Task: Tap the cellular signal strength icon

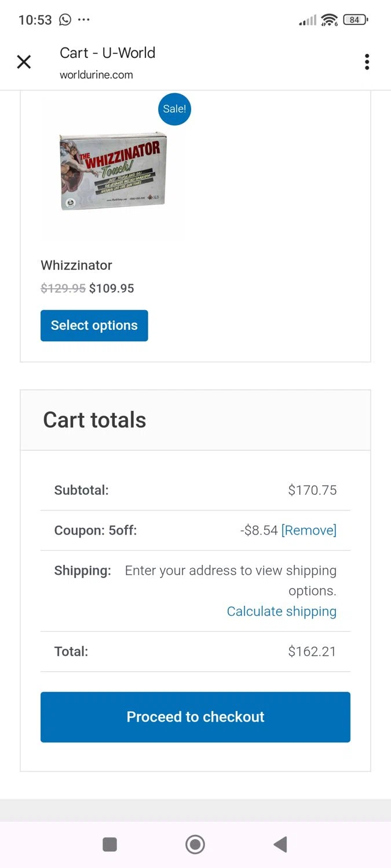Action: (x=307, y=21)
